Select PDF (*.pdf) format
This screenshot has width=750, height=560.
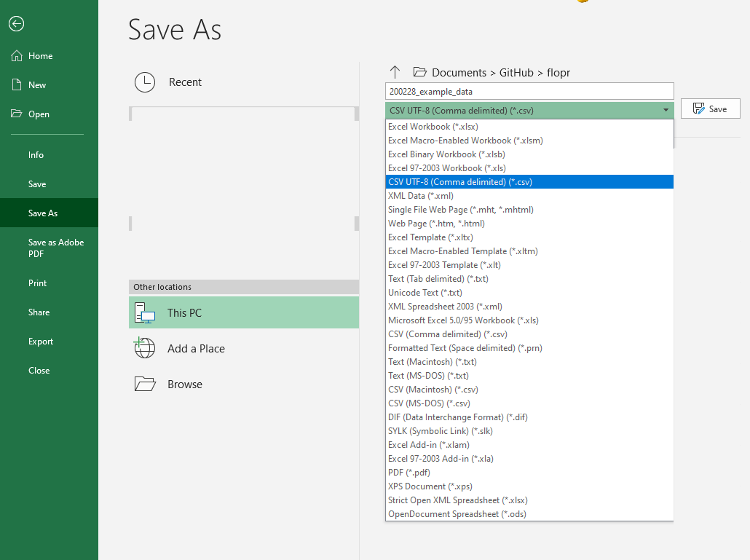point(529,473)
